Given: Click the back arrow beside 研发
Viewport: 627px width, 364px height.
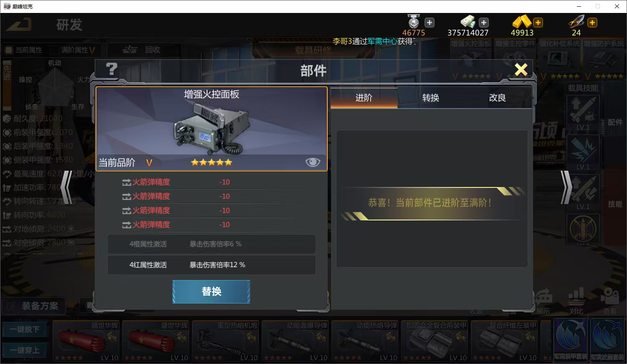Looking at the screenshot, I should (x=18, y=25).
